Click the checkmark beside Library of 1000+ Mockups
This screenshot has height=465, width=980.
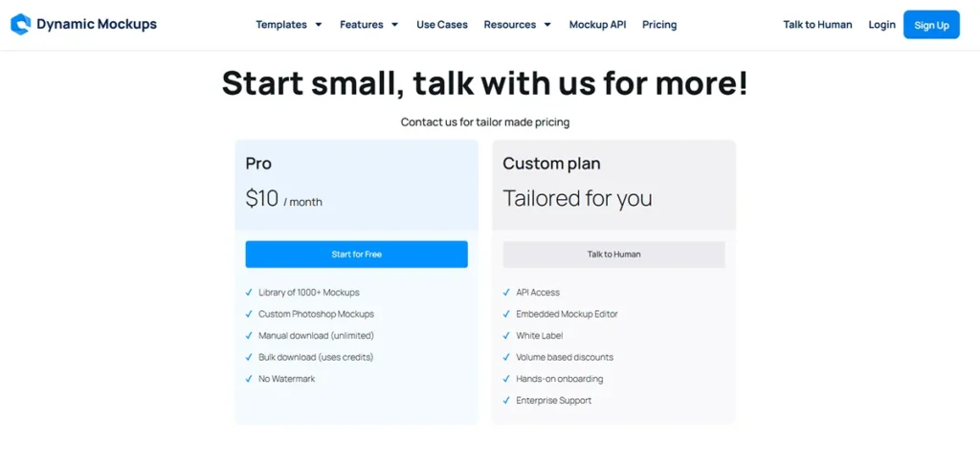[x=249, y=293]
